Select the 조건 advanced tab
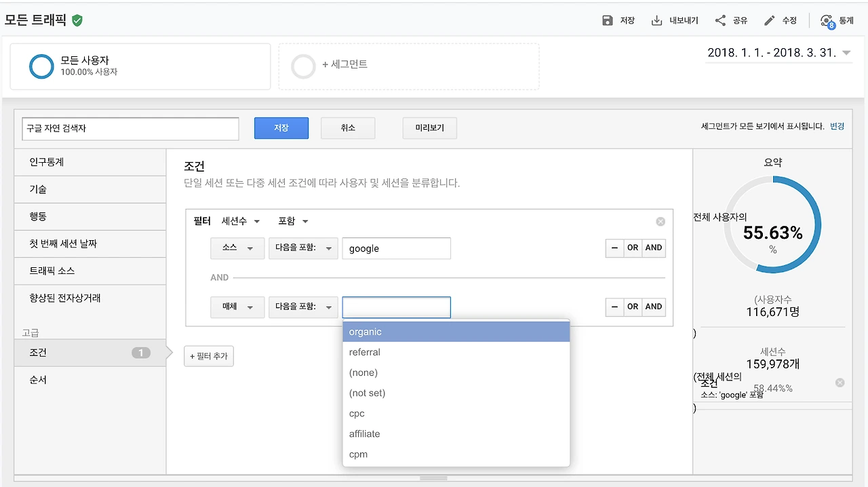 pyautogui.click(x=90, y=353)
